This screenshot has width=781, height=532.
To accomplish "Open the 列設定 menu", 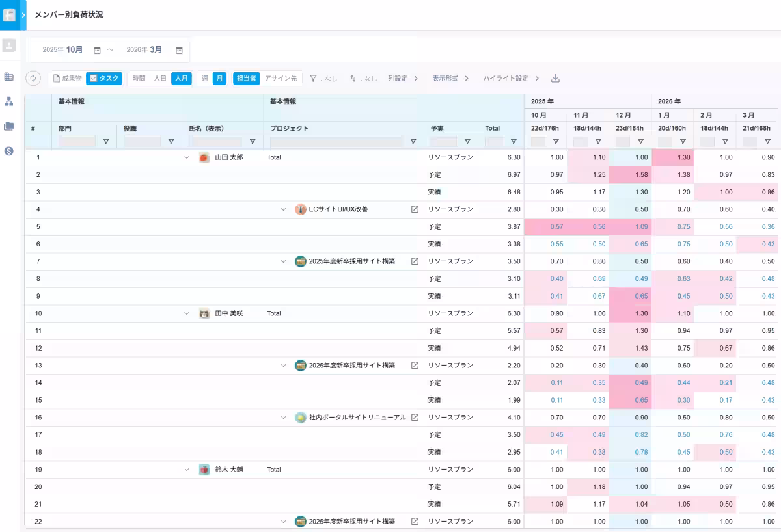I will [402, 78].
